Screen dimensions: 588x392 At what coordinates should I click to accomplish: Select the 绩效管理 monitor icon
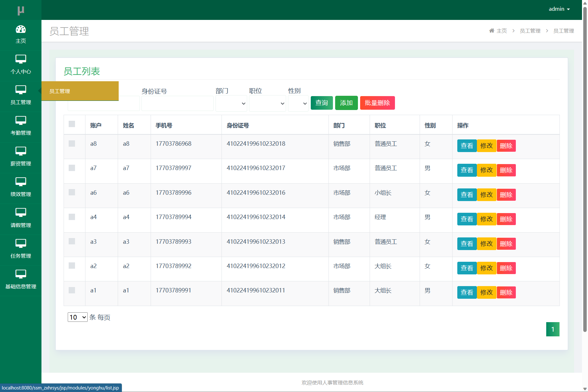coord(21,182)
